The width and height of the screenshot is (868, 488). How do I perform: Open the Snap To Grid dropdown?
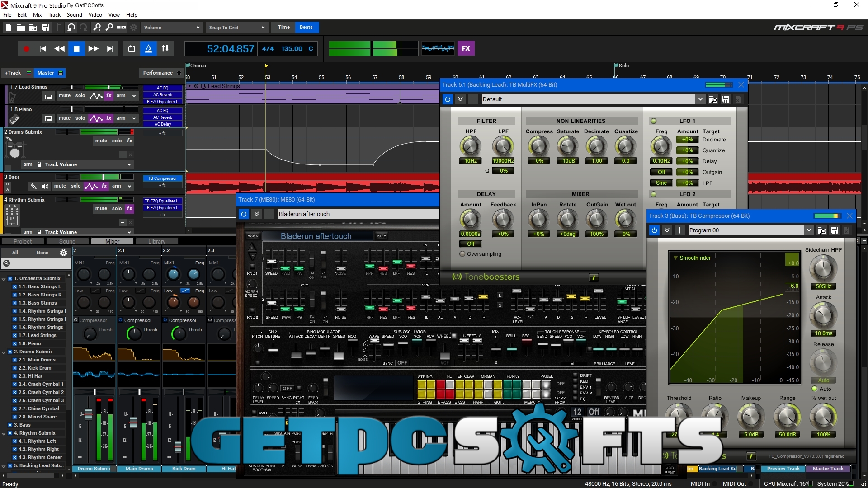click(x=237, y=28)
